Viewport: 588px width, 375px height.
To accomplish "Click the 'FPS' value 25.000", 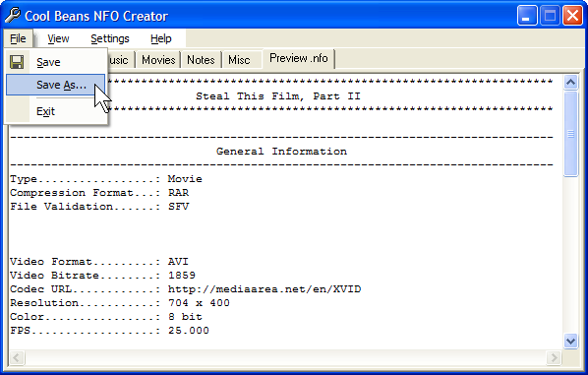I will tap(189, 331).
